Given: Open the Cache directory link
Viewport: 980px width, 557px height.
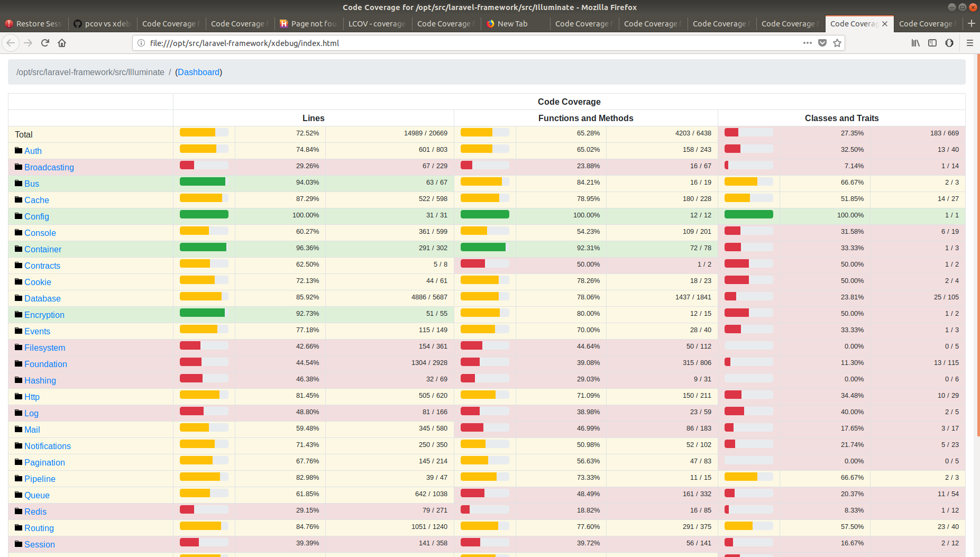Looking at the screenshot, I should pyautogui.click(x=36, y=200).
